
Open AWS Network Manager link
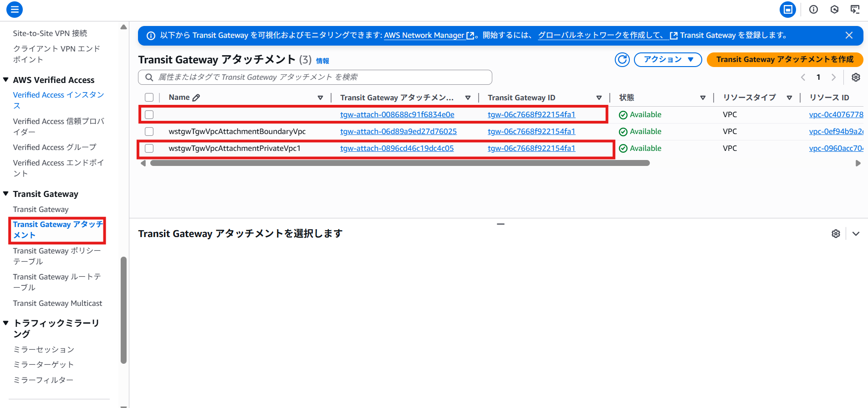pyautogui.click(x=429, y=36)
